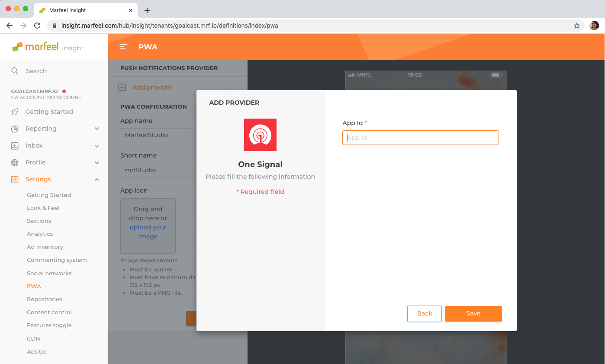Image resolution: width=605 pixels, height=364 pixels.
Task: Open Analytics settings
Action: coord(40,234)
